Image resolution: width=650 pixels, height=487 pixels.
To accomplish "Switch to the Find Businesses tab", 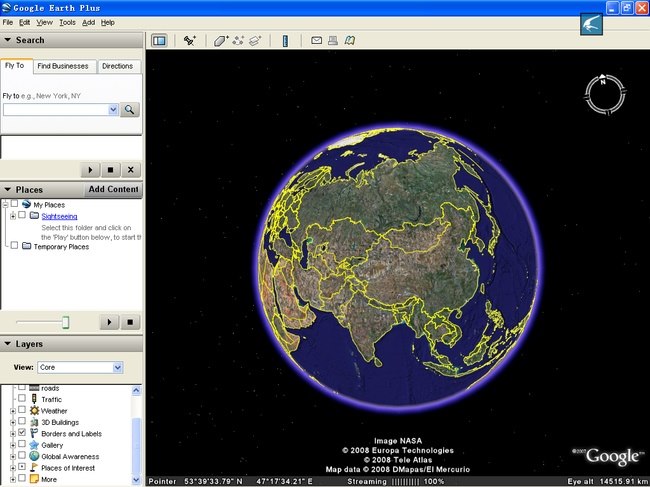I will 63,66.
